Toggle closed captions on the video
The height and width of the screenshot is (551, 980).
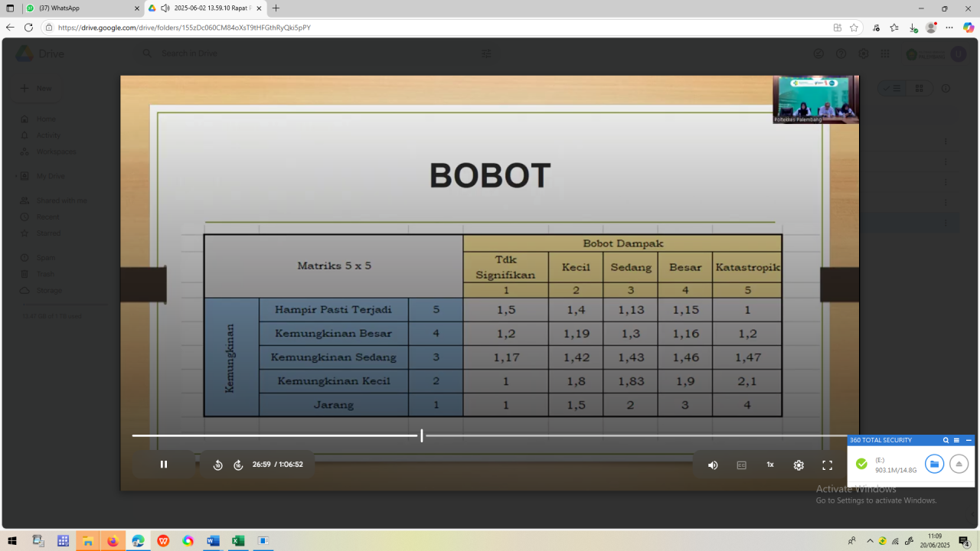[x=741, y=465]
